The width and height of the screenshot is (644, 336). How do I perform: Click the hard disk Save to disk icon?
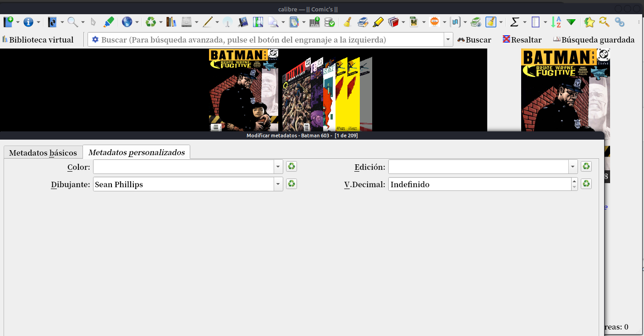pyautogui.click(x=187, y=22)
